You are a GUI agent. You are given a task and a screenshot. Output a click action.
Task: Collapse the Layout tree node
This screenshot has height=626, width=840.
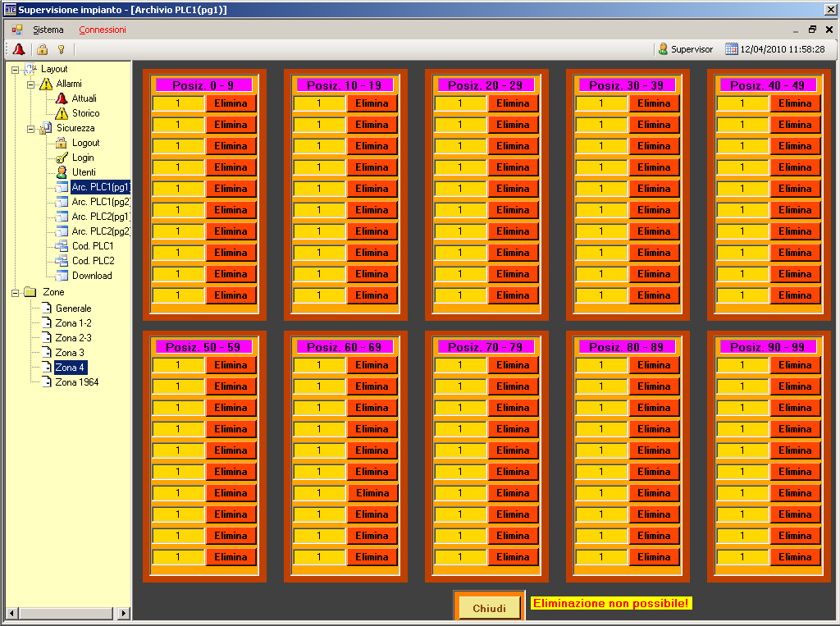(x=16, y=70)
